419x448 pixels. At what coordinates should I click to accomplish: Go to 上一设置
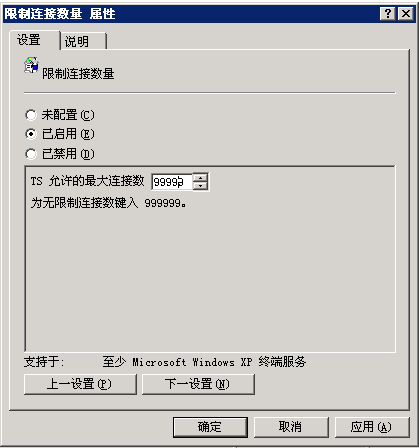coord(80,384)
